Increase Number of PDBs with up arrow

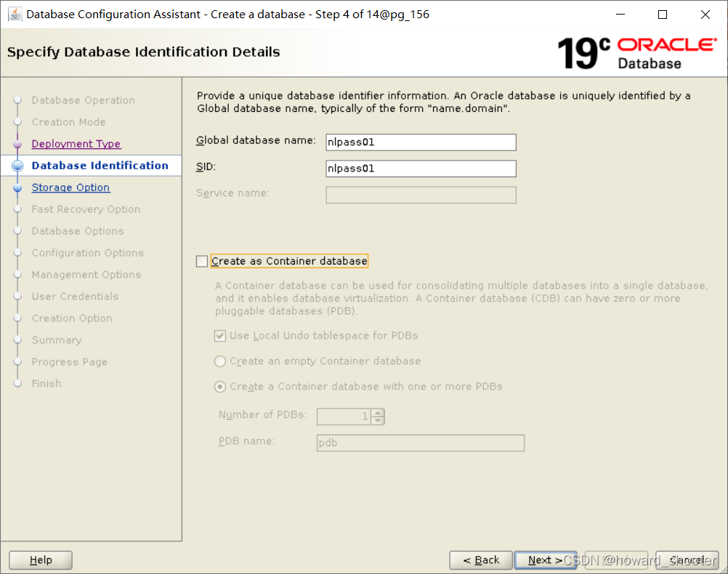(x=379, y=413)
